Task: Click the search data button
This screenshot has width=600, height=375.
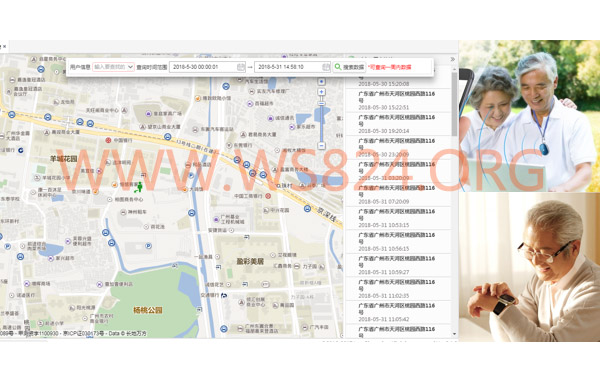Action: point(349,67)
